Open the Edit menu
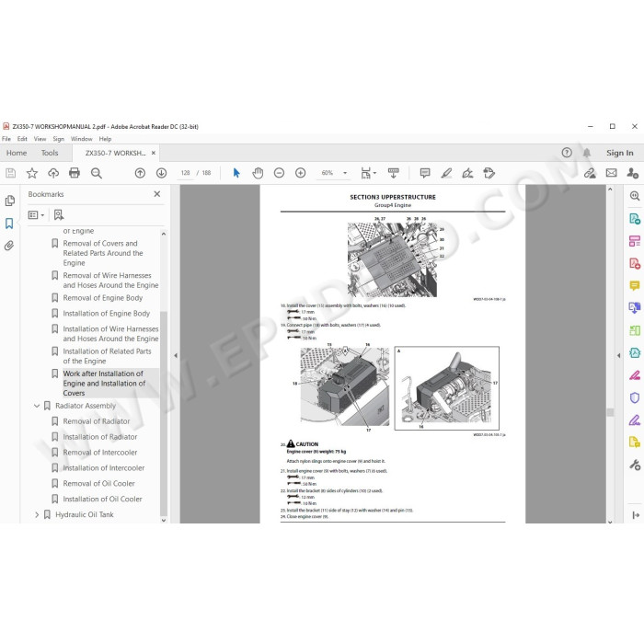644x644 pixels. coord(22,139)
